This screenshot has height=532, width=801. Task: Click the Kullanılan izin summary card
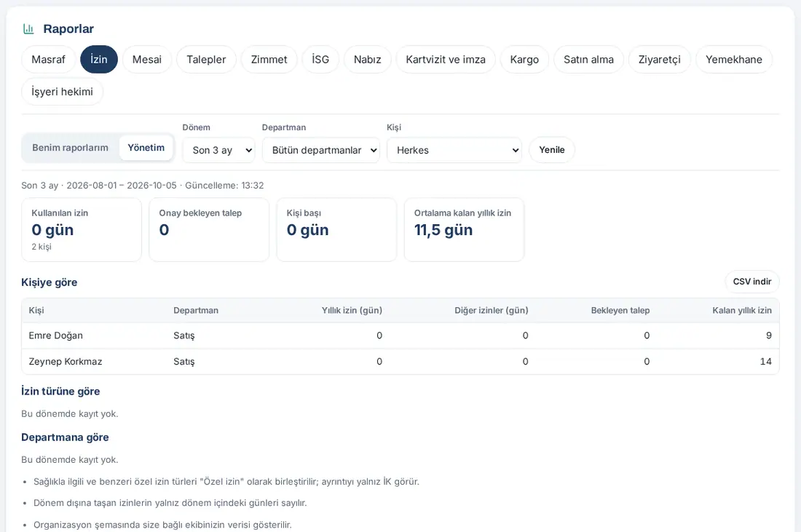tap(82, 230)
